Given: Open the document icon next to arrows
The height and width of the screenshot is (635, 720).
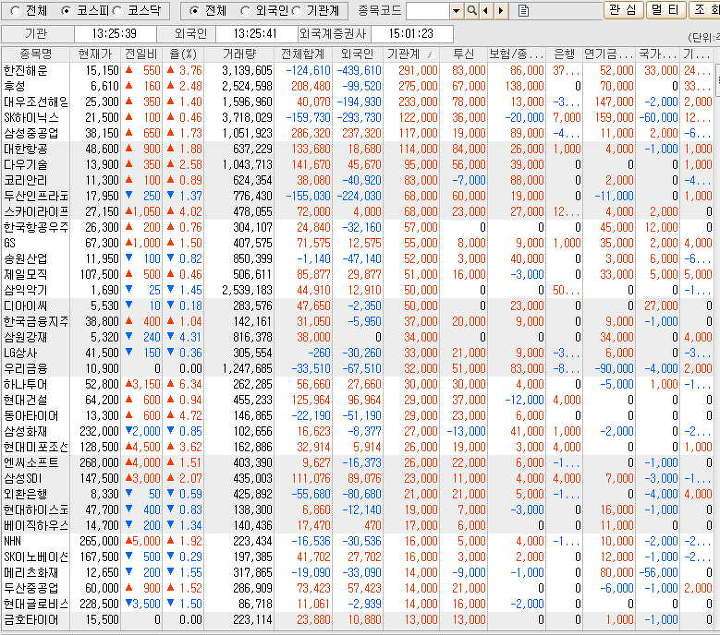Looking at the screenshot, I should click(523, 11).
